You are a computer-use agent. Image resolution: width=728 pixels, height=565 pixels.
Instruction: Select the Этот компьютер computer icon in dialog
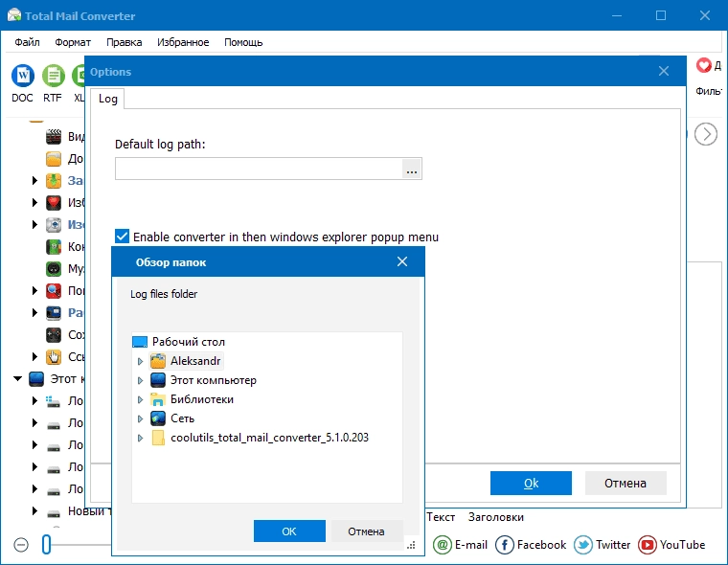[x=158, y=380]
